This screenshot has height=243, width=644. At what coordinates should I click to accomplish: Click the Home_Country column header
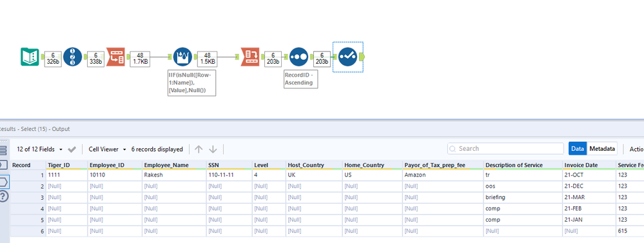373,165
